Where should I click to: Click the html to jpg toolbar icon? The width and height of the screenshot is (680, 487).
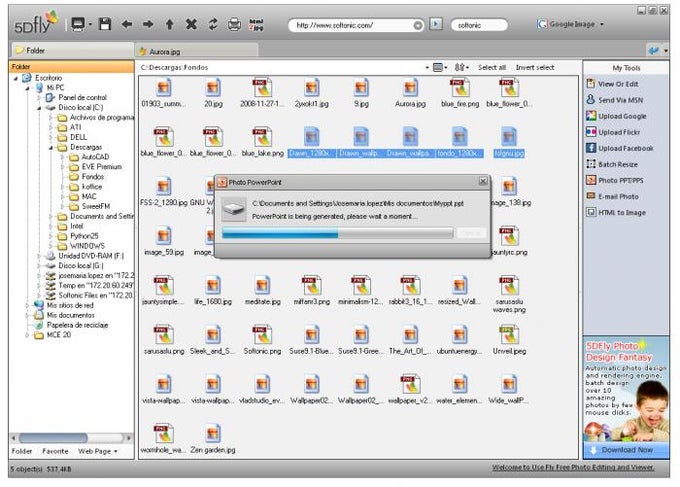[256, 25]
